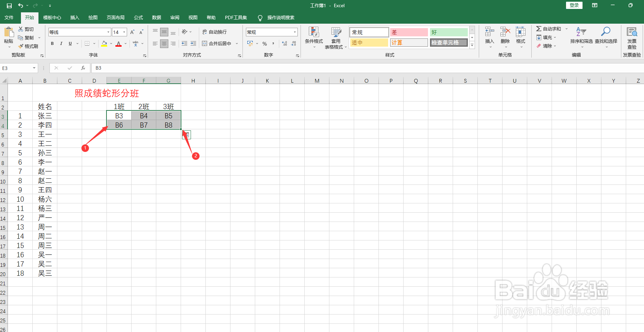Click into the formula bar showing B3
The width and height of the screenshot is (644, 332).
[x=368, y=68]
